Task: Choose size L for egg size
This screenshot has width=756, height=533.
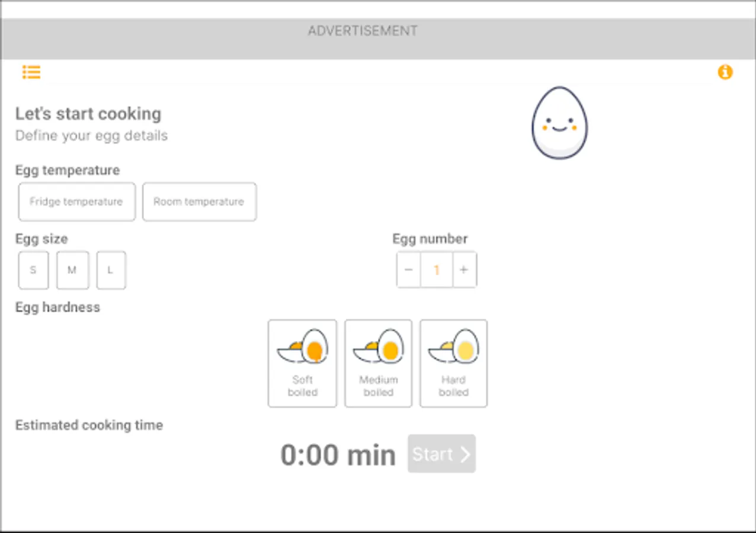Action: pos(111,270)
